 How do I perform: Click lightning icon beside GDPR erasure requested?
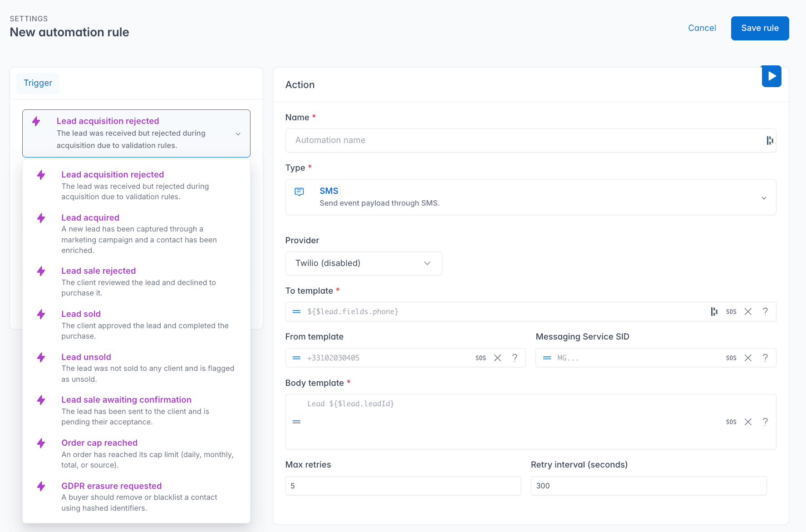tap(41, 486)
